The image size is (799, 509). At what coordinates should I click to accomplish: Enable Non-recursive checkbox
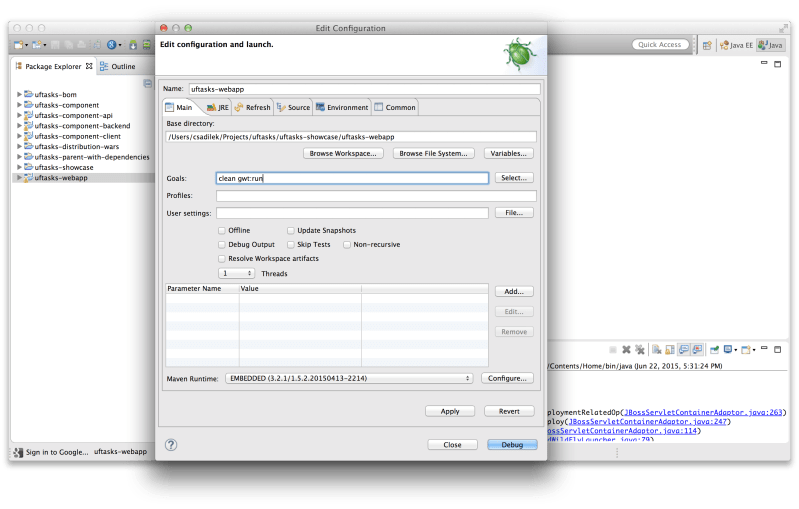tap(347, 245)
